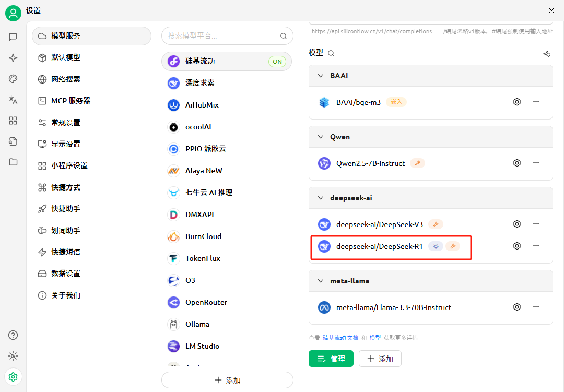Toggle the light/dark theme icon
Image resolution: width=564 pixels, height=392 pixels.
tap(13, 356)
